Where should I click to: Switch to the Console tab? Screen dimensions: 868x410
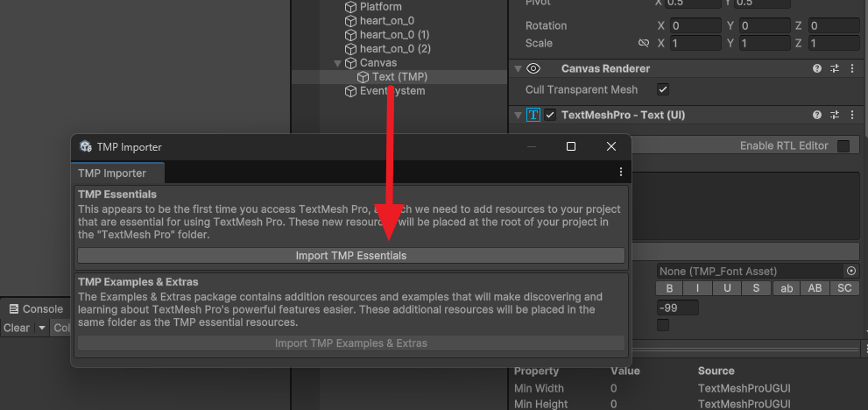point(36,309)
